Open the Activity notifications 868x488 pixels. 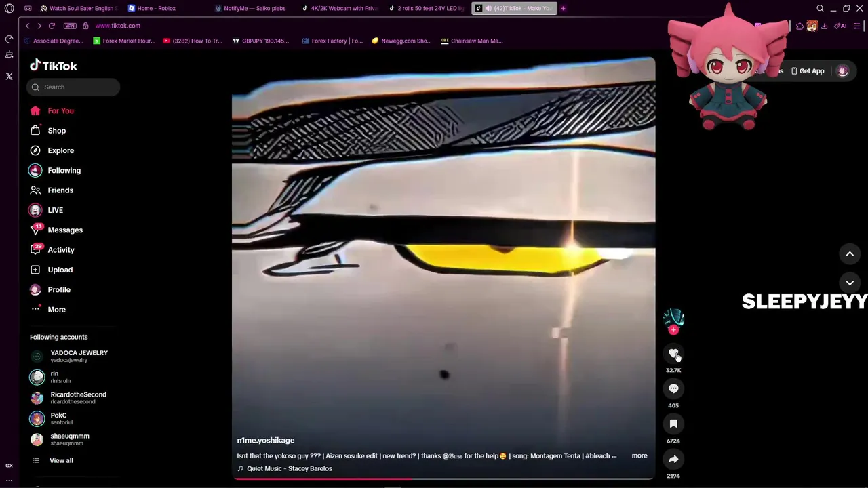(52, 250)
